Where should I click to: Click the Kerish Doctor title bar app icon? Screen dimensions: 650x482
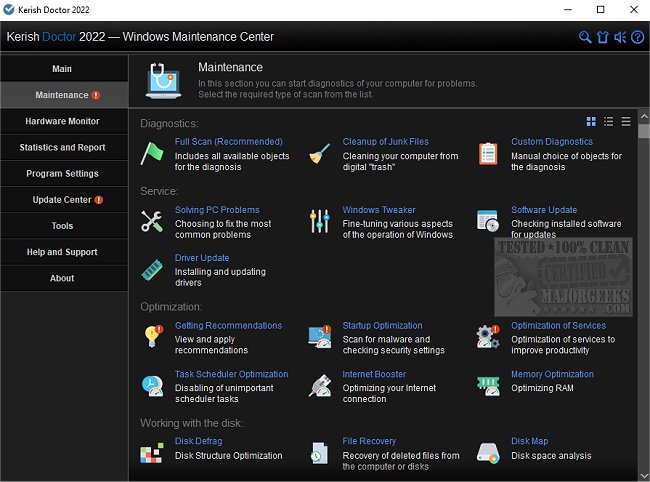pyautogui.click(x=9, y=10)
